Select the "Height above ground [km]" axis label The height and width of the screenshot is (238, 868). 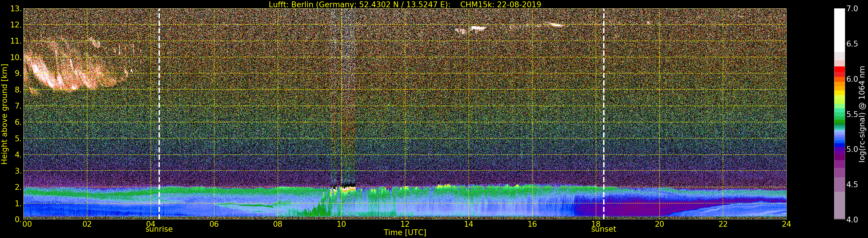[4, 114]
